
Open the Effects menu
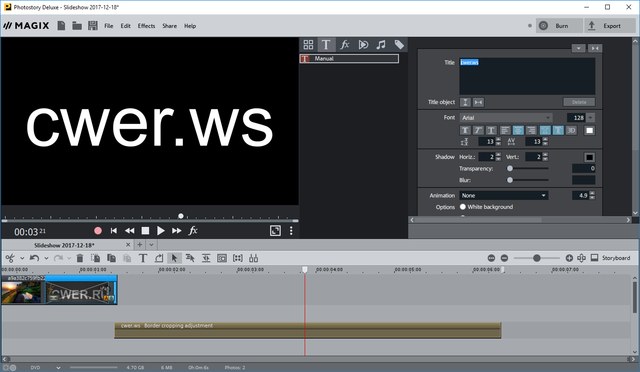(x=146, y=26)
